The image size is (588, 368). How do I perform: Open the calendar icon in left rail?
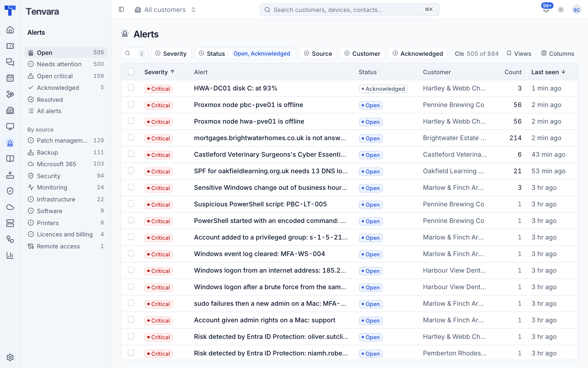coord(10,78)
